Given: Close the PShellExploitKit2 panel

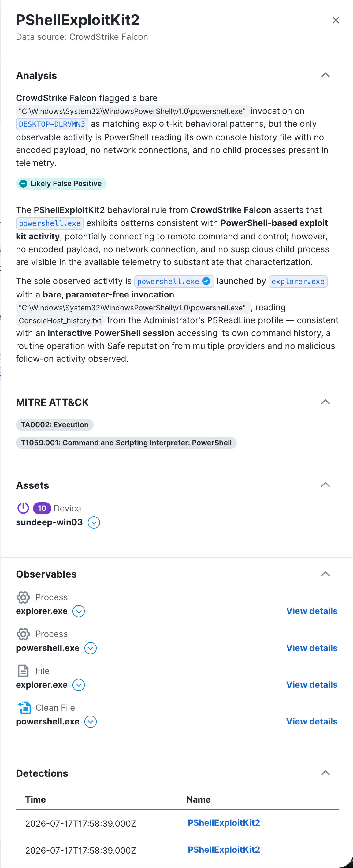Looking at the screenshot, I should tap(336, 20).
